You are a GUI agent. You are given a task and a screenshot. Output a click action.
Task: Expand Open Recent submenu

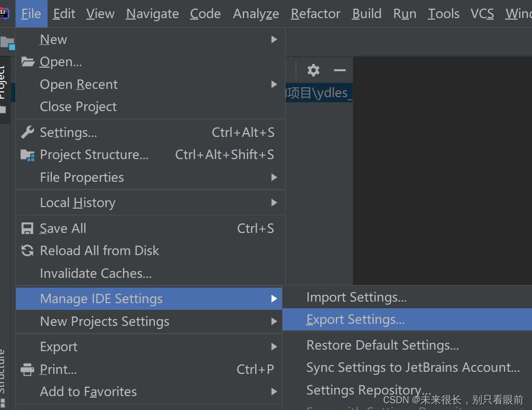tap(150, 84)
